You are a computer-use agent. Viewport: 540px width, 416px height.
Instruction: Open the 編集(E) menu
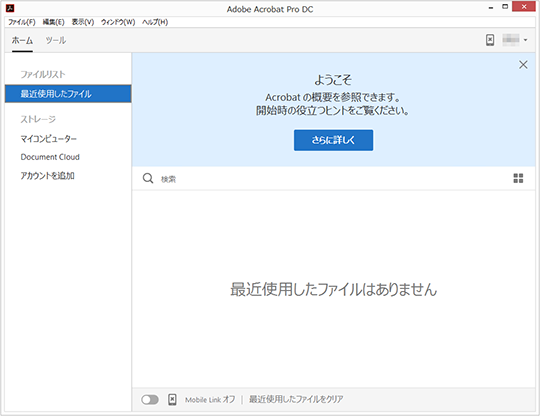pos(53,22)
